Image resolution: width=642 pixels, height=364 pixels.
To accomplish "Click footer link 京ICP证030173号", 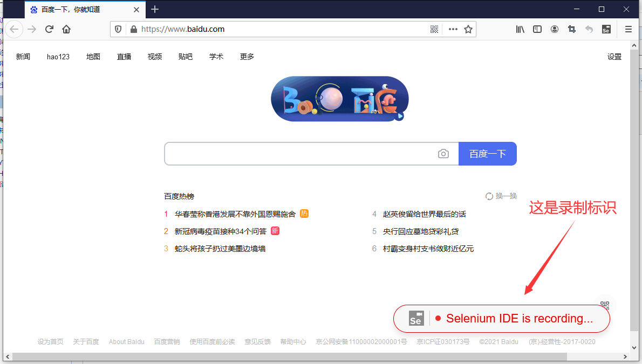I will tap(443, 341).
